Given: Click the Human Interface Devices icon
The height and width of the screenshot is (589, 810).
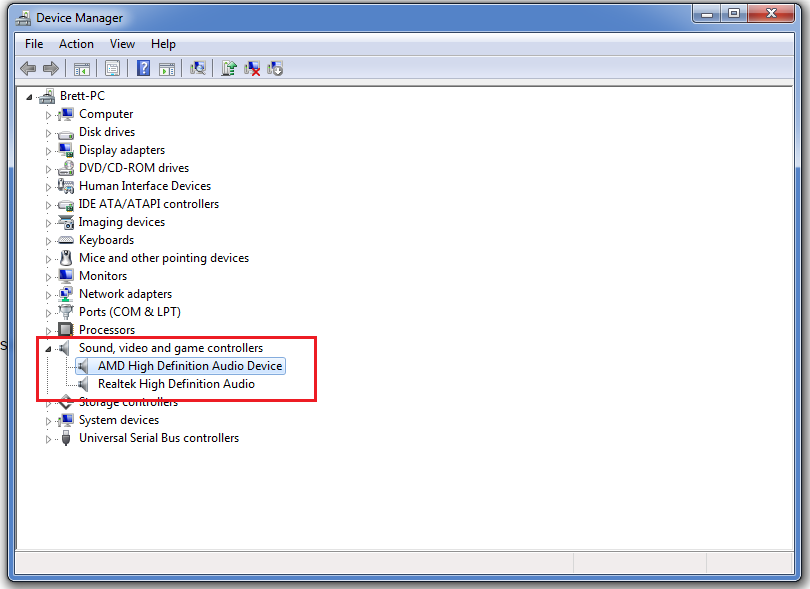Looking at the screenshot, I should (66, 186).
